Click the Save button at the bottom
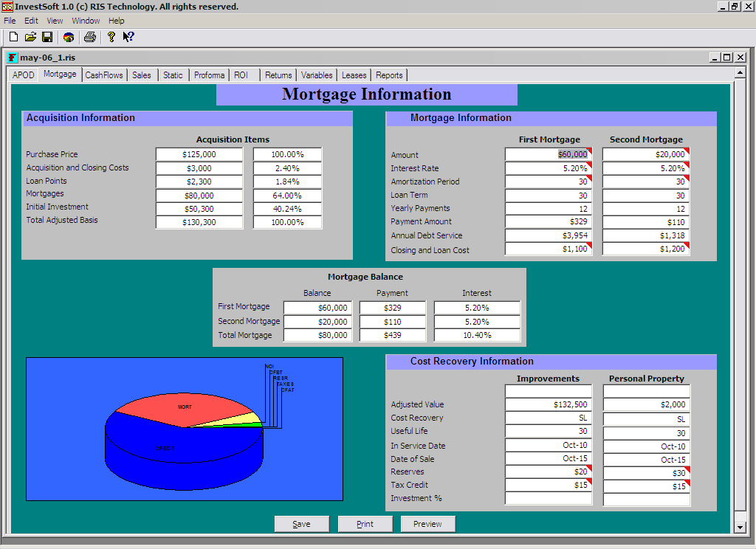756x549 pixels. coord(302,524)
